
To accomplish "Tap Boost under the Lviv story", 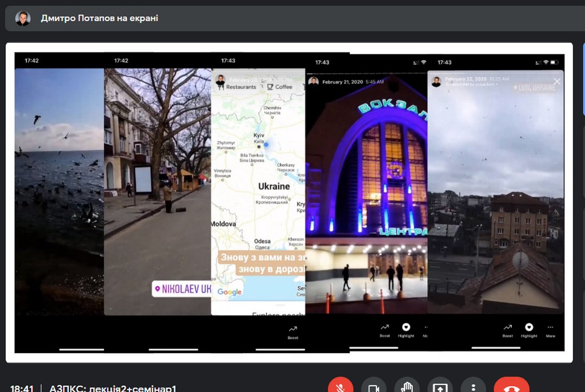I will 507,330.
